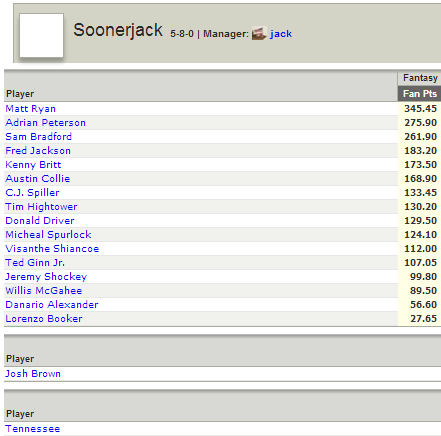Click the Soonerjack team logo placeholder
The image size is (441, 436).
coord(41,35)
